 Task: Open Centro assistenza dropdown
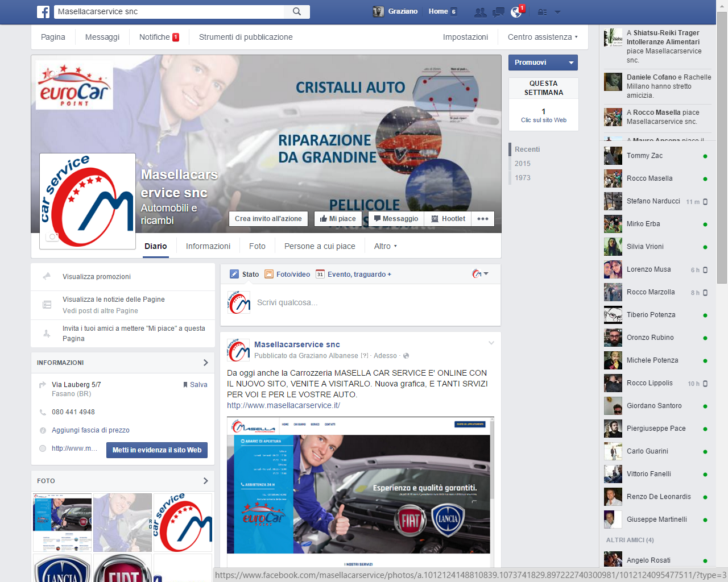(543, 37)
